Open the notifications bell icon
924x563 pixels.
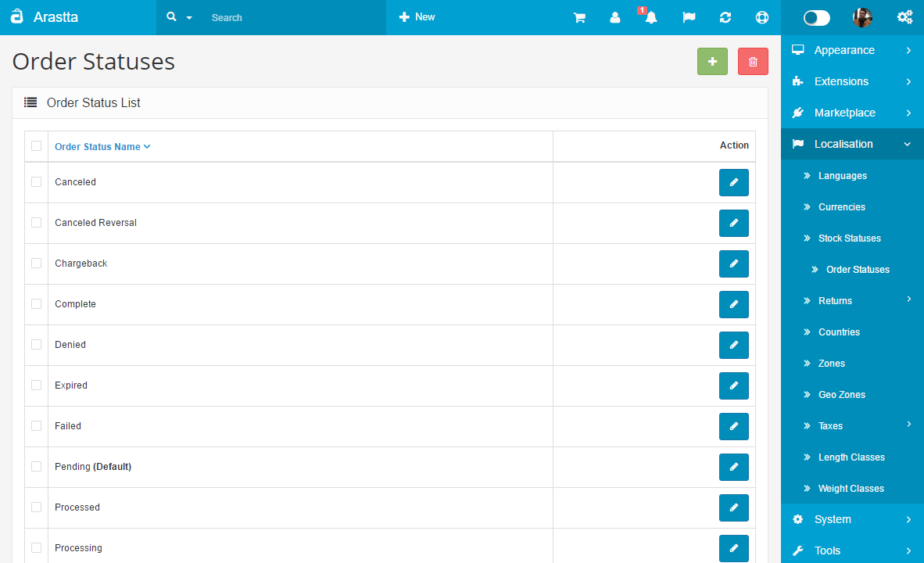(x=650, y=18)
